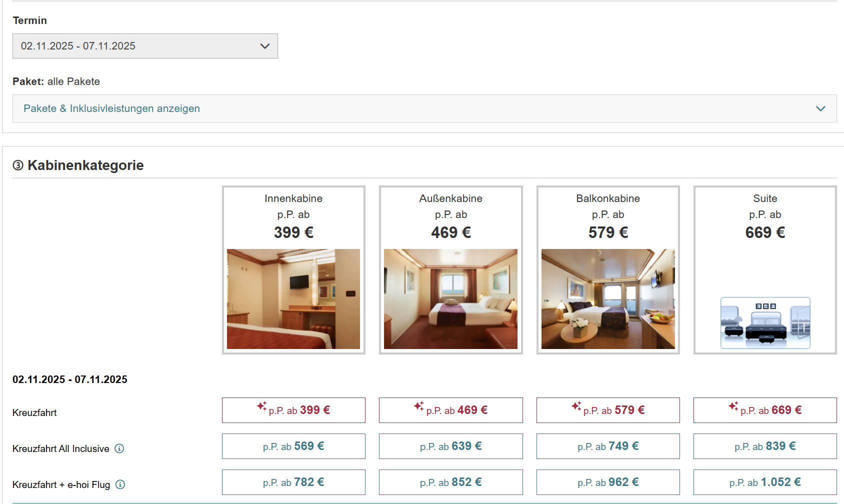Click the Kreuzfahrt All Inclusive row label
Image resolution: width=844 pixels, height=504 pixels.
[61, 448]
